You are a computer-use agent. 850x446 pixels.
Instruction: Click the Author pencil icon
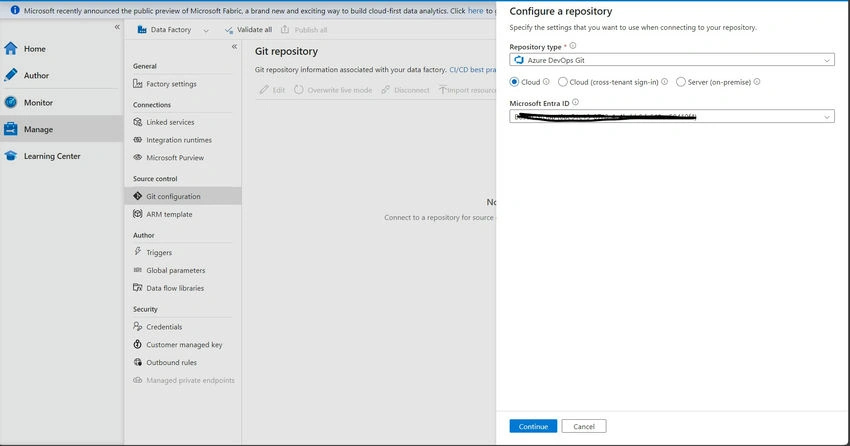pos(11,75)
